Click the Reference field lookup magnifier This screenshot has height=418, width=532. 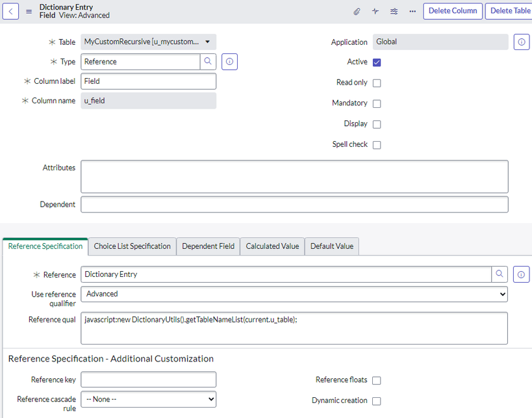(500, 274)
